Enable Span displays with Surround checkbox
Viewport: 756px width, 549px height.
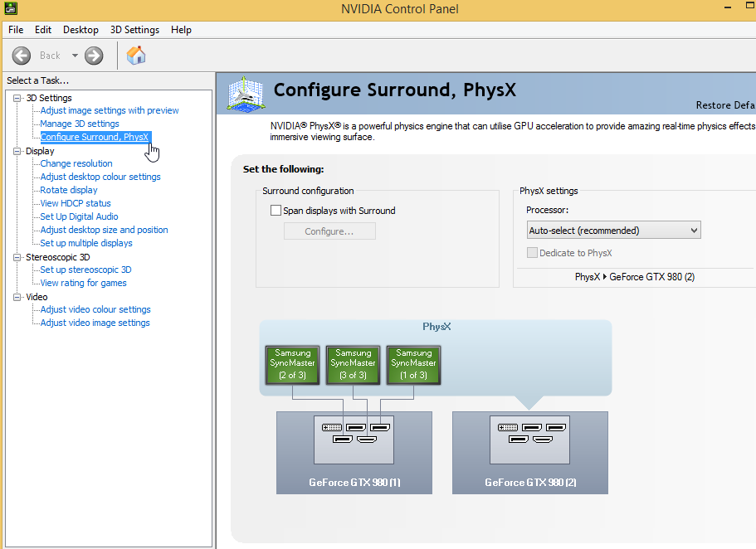(276, 211)
